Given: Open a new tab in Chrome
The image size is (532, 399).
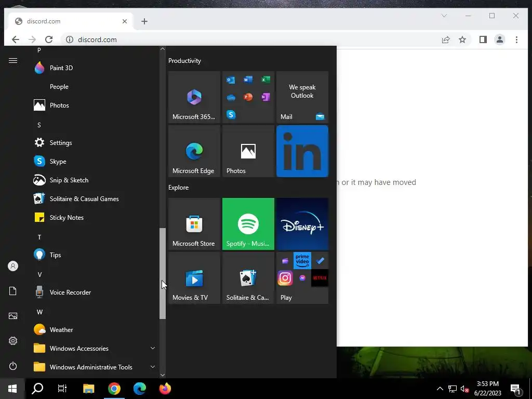Looking at the screenshot, I should coord(144,21).
